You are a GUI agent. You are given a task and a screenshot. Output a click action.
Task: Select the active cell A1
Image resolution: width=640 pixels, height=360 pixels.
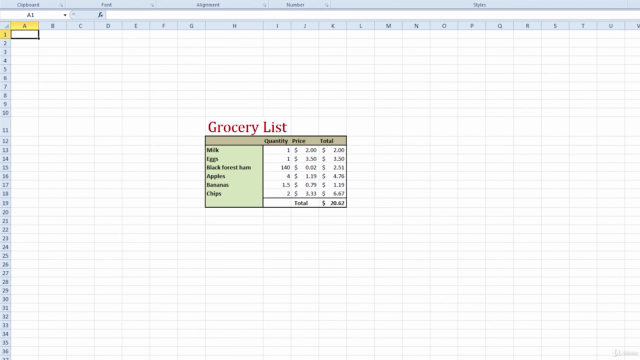coord(25,35)
